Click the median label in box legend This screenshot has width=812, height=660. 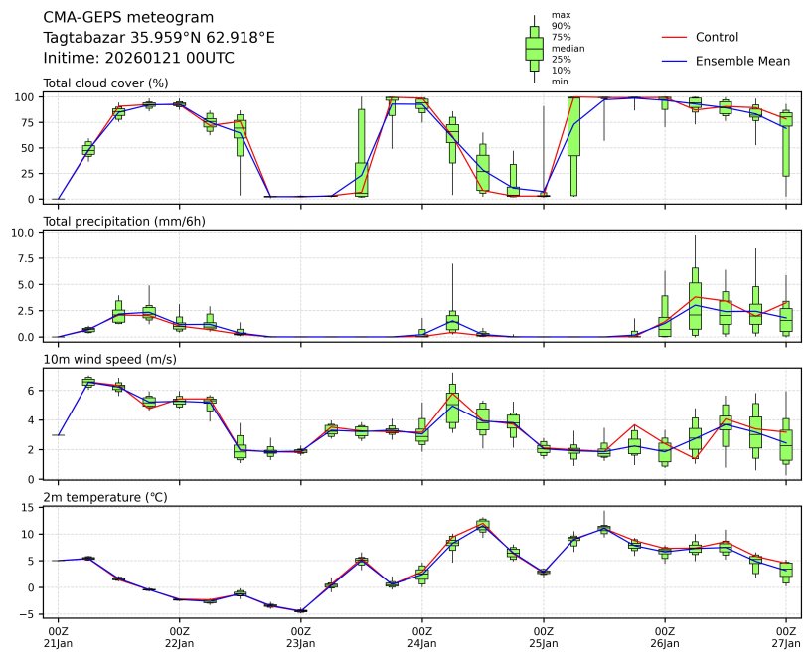point(568,48)
